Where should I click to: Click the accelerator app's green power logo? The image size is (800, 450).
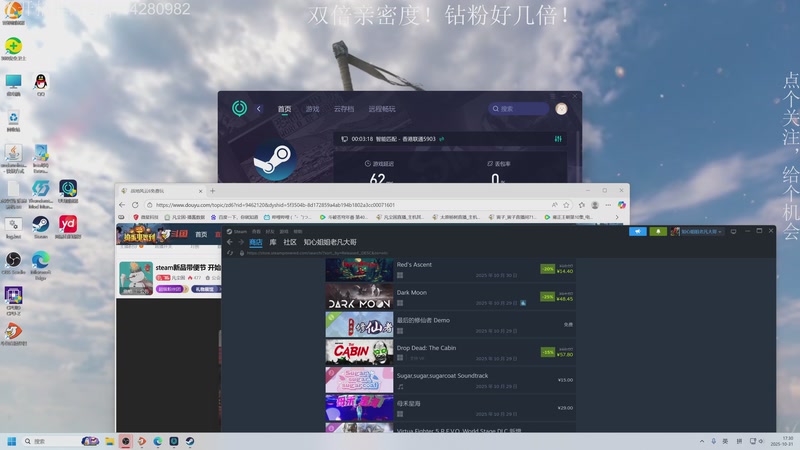coord(239,108)
